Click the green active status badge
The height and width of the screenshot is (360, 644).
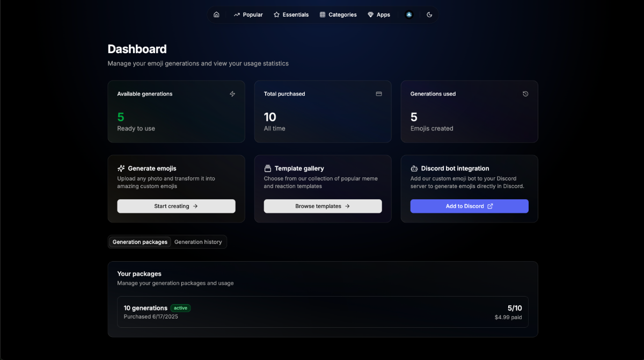[180, 308]
